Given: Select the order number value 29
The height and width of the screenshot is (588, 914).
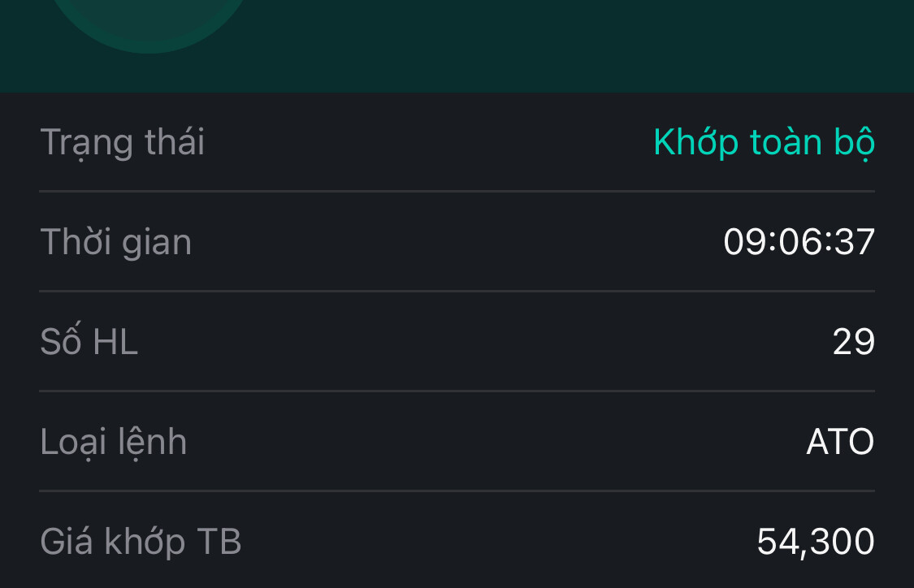Looking at the screenshot, I should pos(853,342).
